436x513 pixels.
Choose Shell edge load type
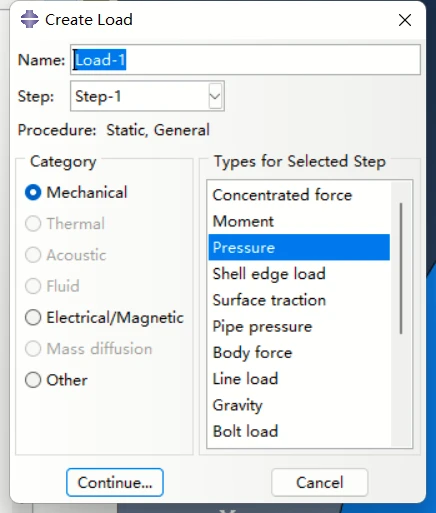coord(299,274)
